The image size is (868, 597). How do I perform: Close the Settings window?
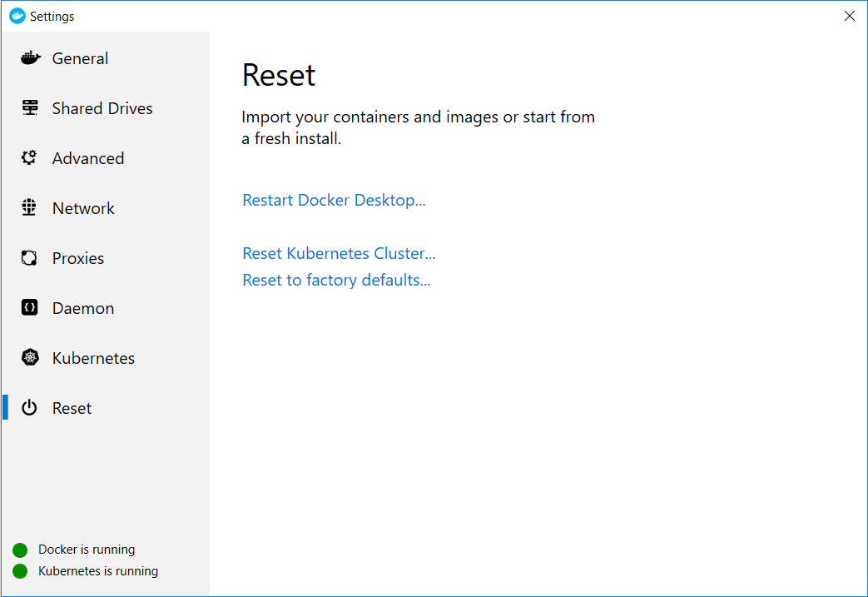coord(849,15)
